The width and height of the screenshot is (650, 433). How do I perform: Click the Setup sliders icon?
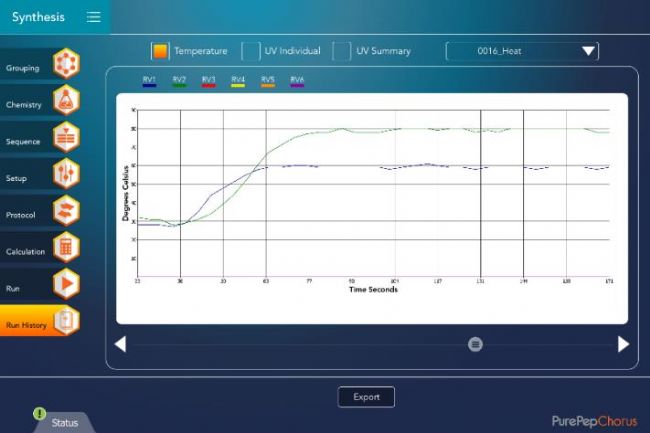(x=66, y=175)
